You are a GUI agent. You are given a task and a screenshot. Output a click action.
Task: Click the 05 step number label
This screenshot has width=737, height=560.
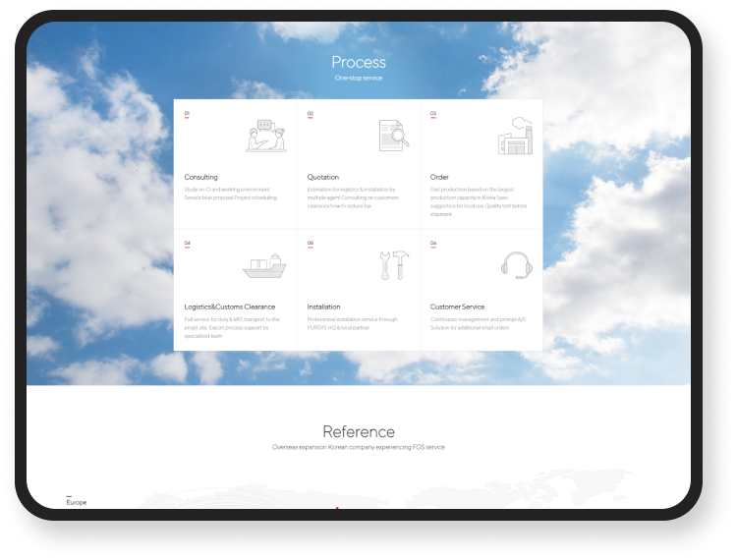coord(311,243)
